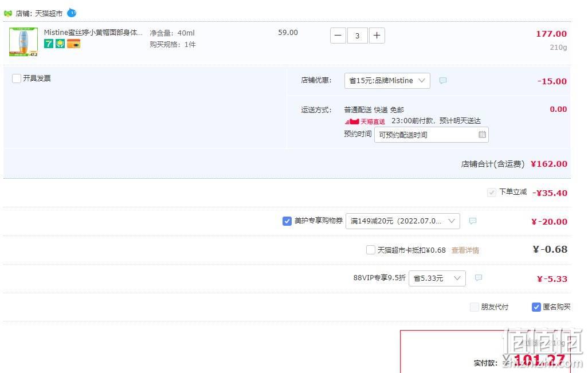Click the 59.00 unit price
This screenshot has width=588, height=373.
(288, 33)
